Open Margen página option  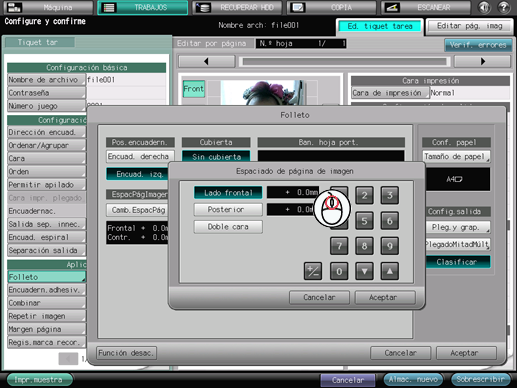(46, 329)
